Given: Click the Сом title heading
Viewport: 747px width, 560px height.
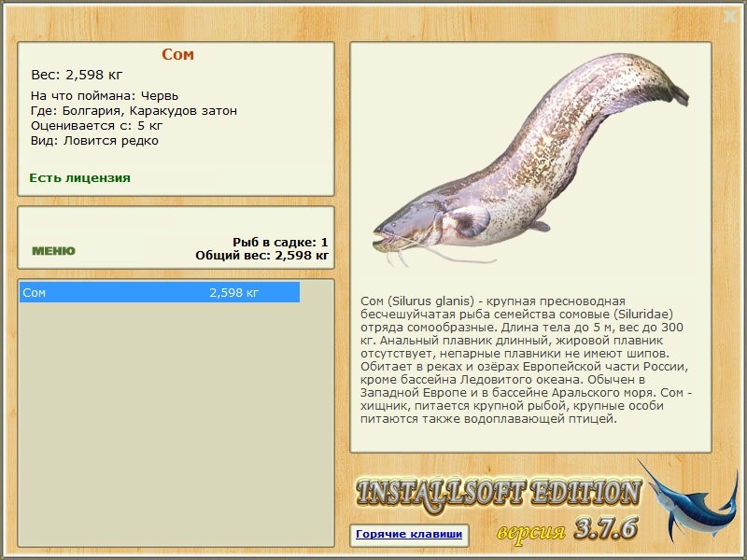Looking at the screenshot, I should click(177, 54).
